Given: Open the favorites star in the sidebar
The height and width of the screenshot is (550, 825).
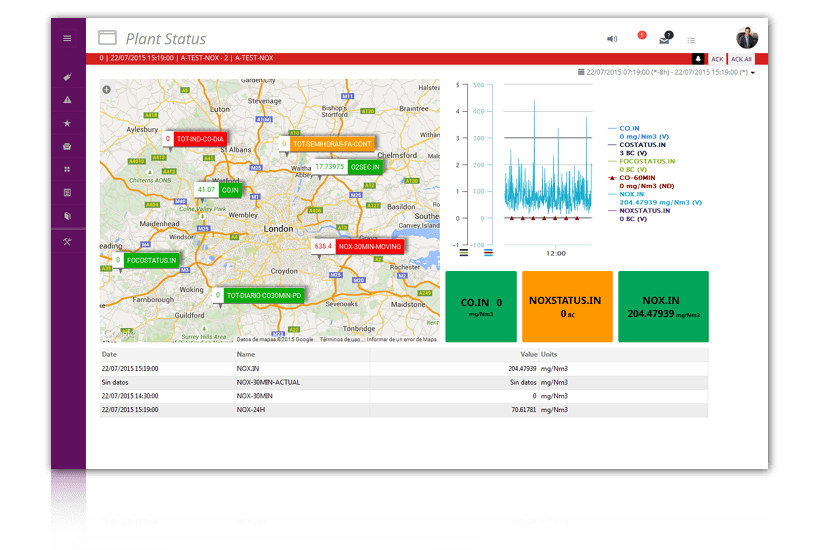Looking at the screenshot, I should (67, 123).
